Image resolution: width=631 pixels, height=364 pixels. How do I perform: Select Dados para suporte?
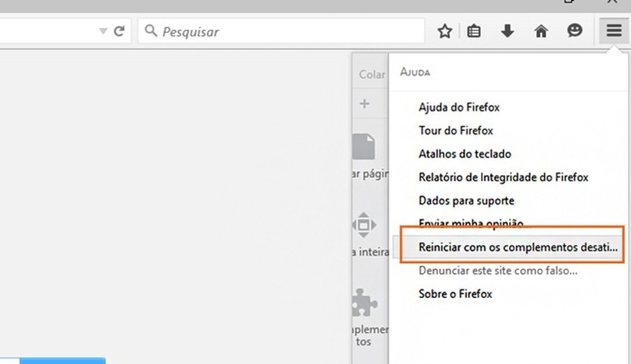tap(466, 201)
